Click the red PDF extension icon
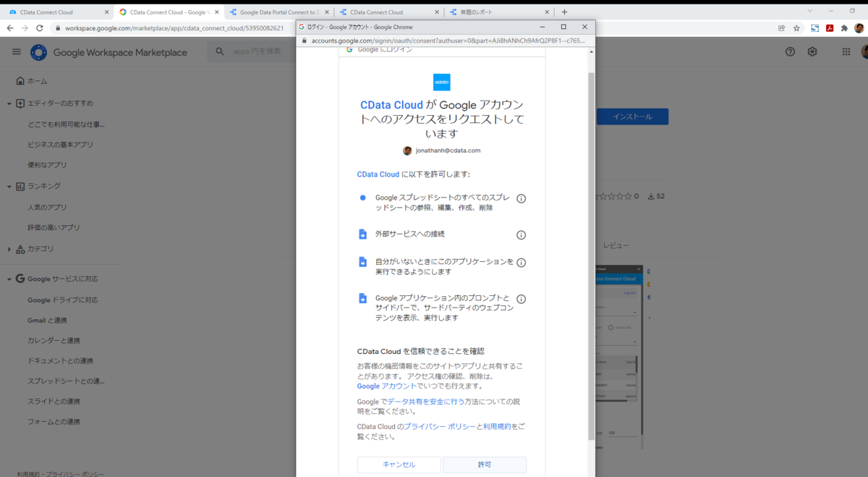This screenshot has width=868, height=477. click(830, 28)
